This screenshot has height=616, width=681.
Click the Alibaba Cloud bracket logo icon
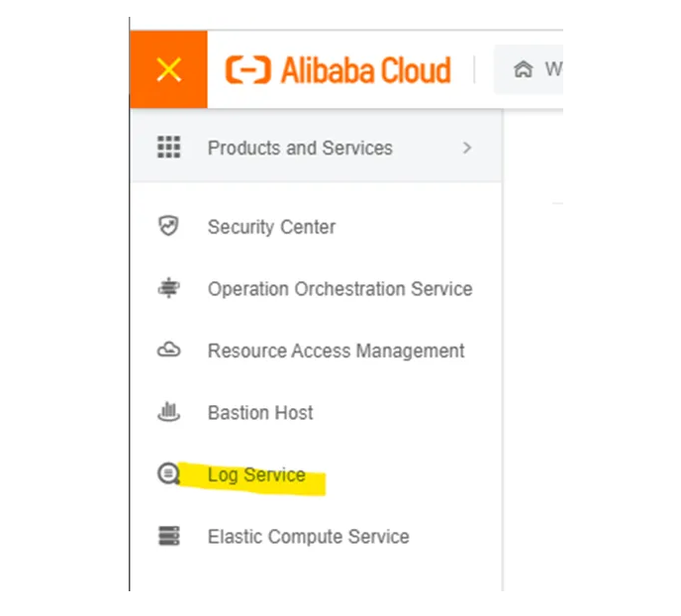pos(247,70)
